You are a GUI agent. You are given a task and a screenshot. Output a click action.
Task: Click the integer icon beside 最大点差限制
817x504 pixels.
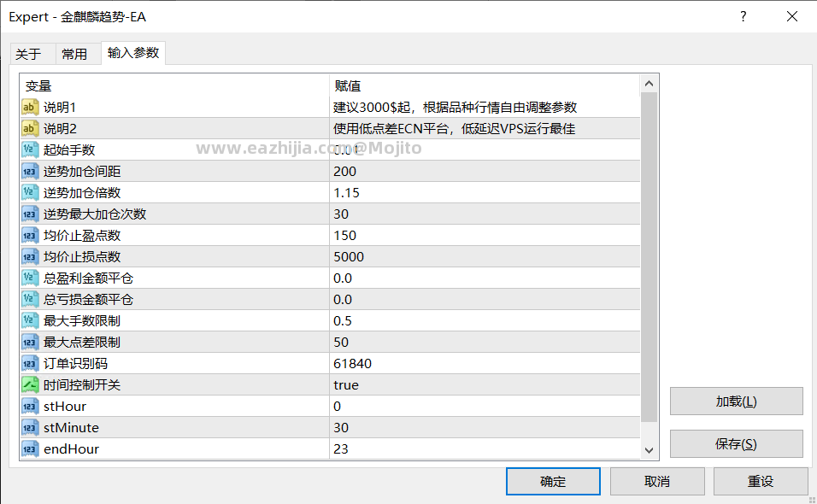(x=30, y=342)
